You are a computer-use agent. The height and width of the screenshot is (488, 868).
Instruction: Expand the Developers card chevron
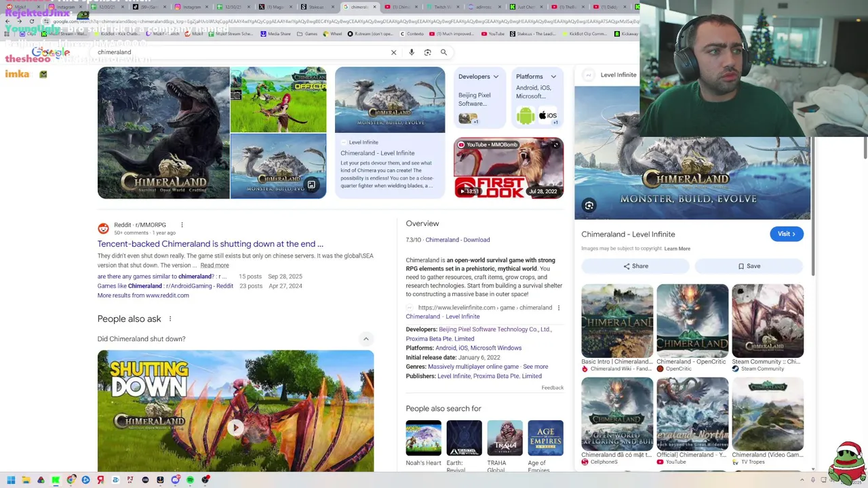[496, 77]
